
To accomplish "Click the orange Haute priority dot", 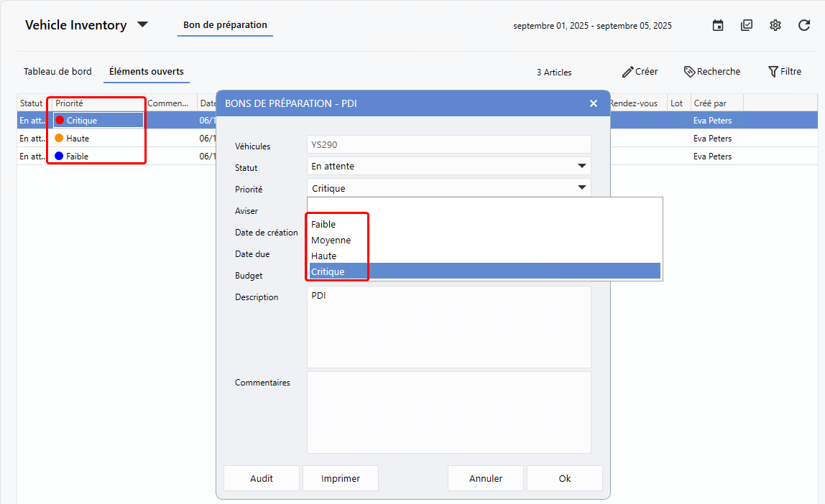I will 59,138.
